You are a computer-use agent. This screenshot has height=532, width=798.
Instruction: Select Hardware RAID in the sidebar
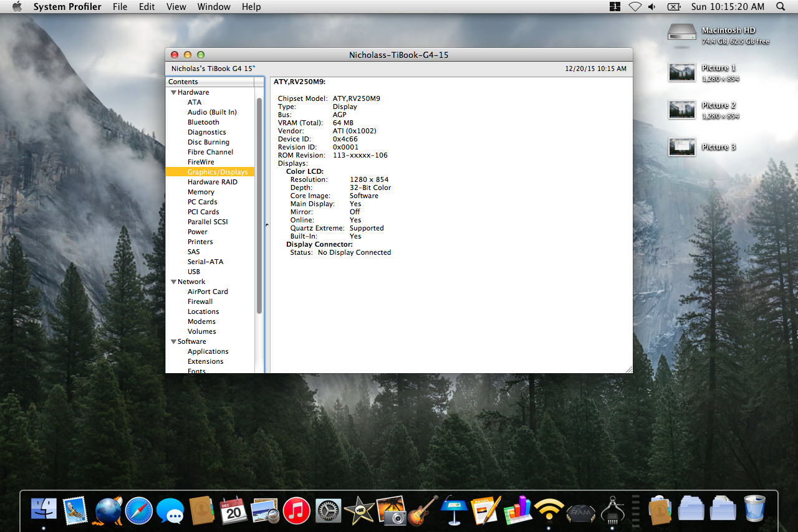(x=212, y=182)
